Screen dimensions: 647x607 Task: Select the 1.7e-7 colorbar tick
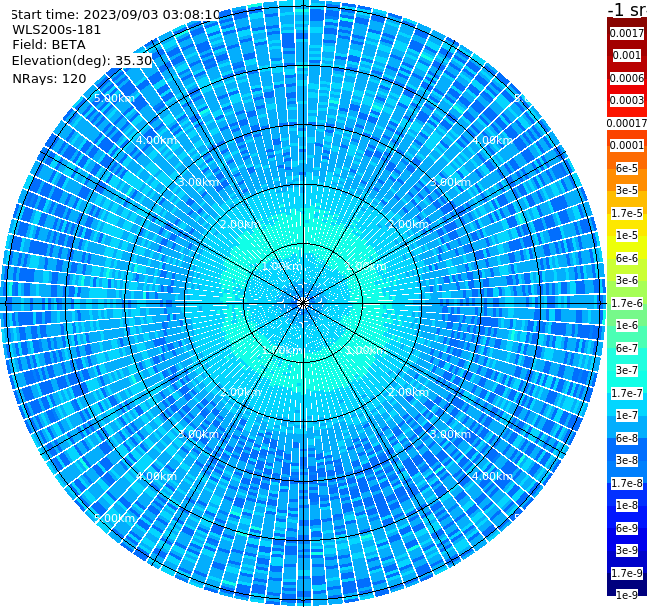627,393
